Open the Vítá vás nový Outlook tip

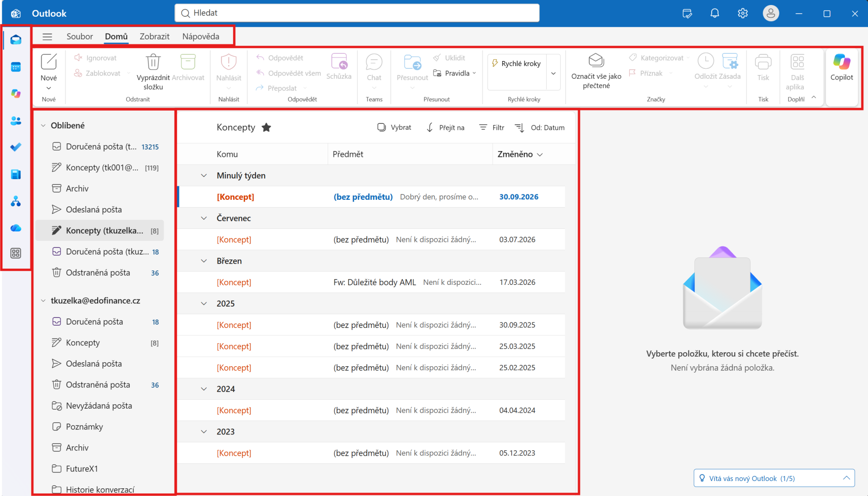(x=774, y=478)
